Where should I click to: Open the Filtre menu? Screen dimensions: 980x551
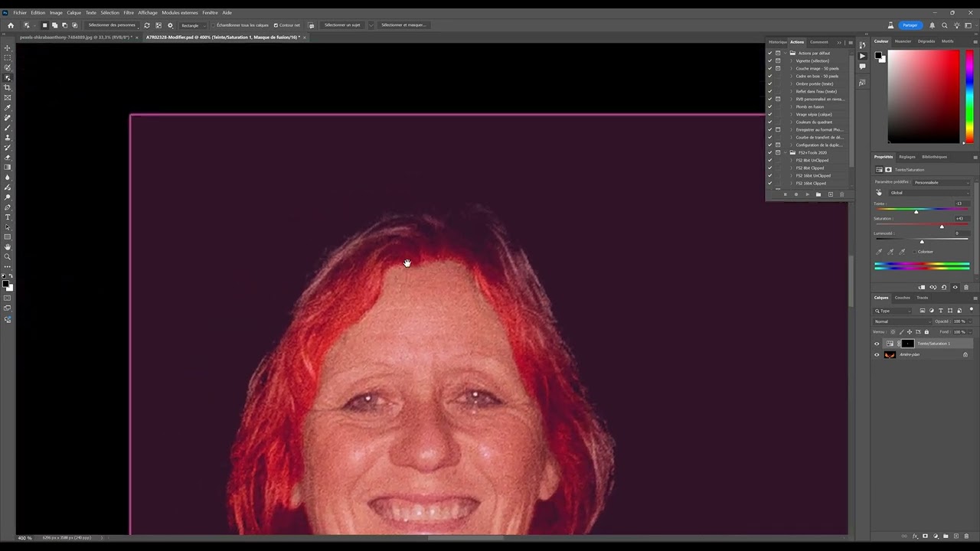129,12
